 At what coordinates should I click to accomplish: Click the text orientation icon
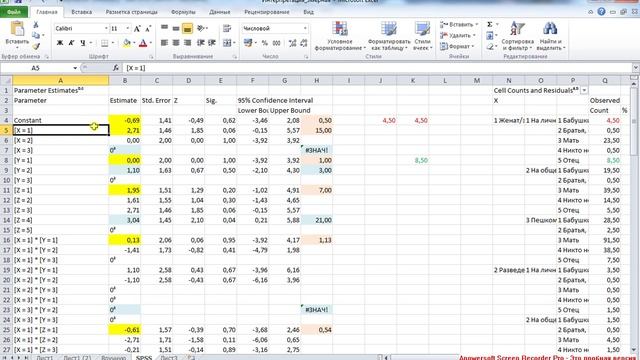200,28
